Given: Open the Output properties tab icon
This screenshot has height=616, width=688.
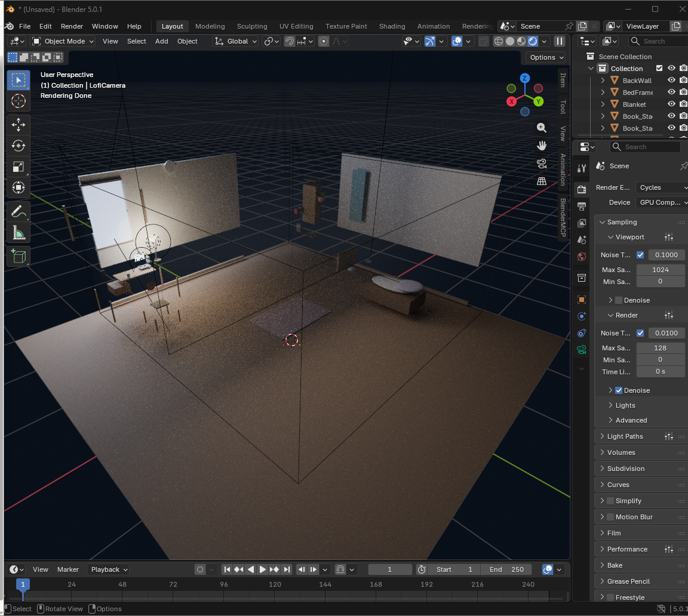Looking at the screenshot, I should [x=582, y=207].
